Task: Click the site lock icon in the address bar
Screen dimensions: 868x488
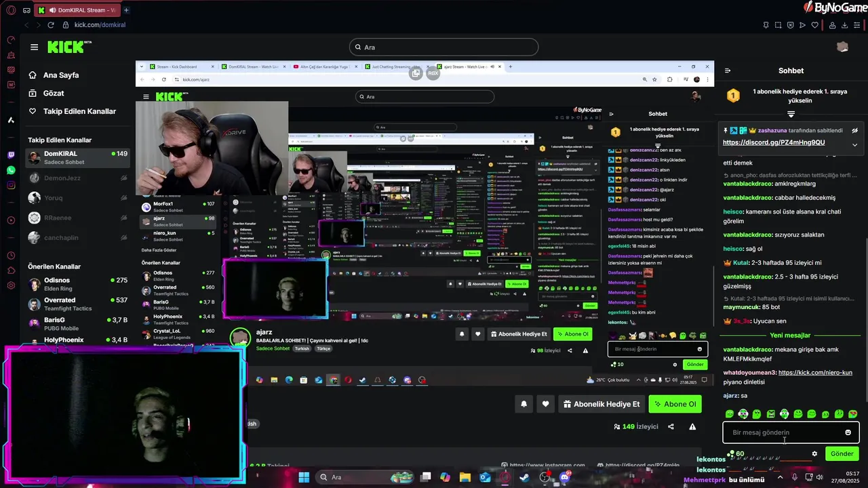Action: pyautogui.click(x=65, y=25)
